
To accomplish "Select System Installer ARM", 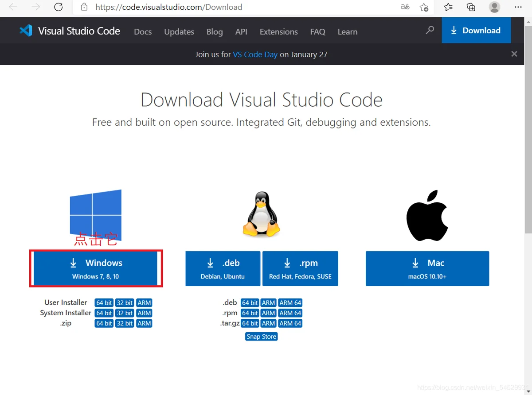I will click(144, 313).
